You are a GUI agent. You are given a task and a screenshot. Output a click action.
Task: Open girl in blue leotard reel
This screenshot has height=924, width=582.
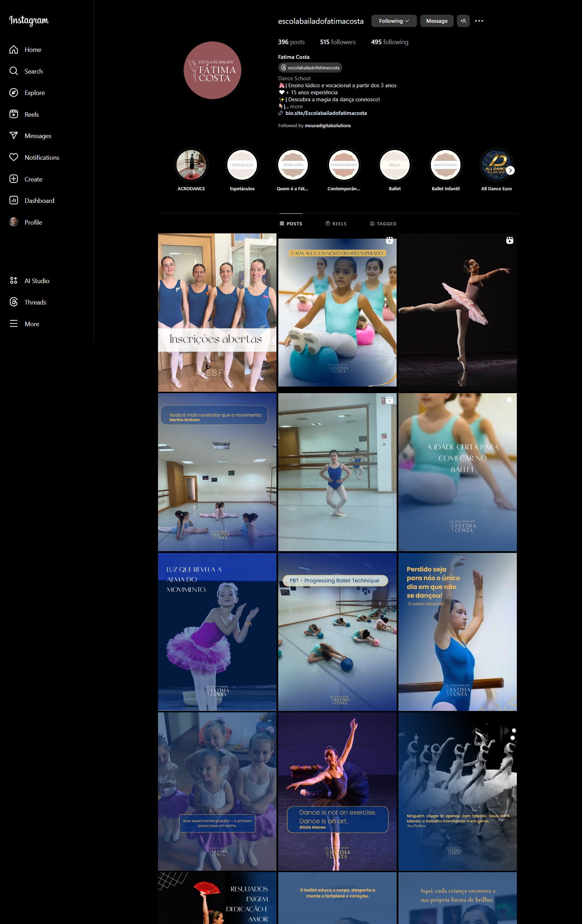[x=337, y=472]
